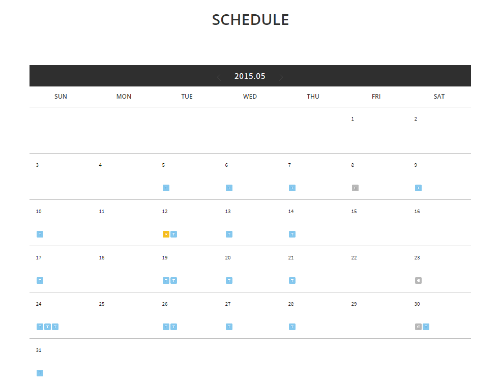Select the 2015.05 month label

click(x=250, y=76)
